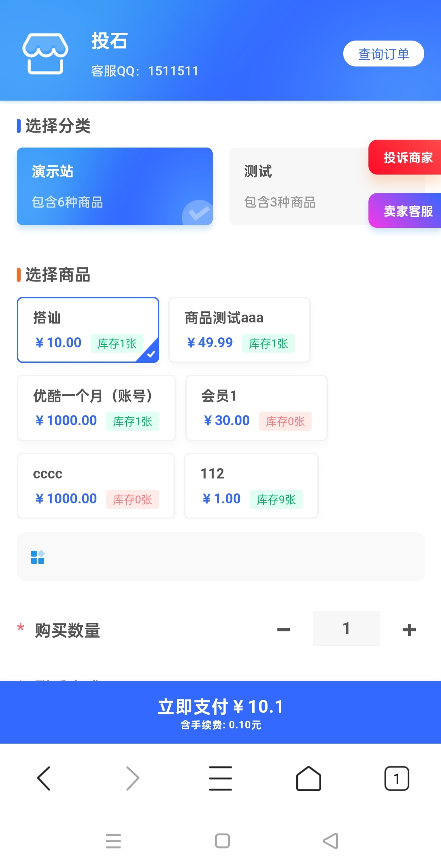Click the browser back arrow

[44, 778]
